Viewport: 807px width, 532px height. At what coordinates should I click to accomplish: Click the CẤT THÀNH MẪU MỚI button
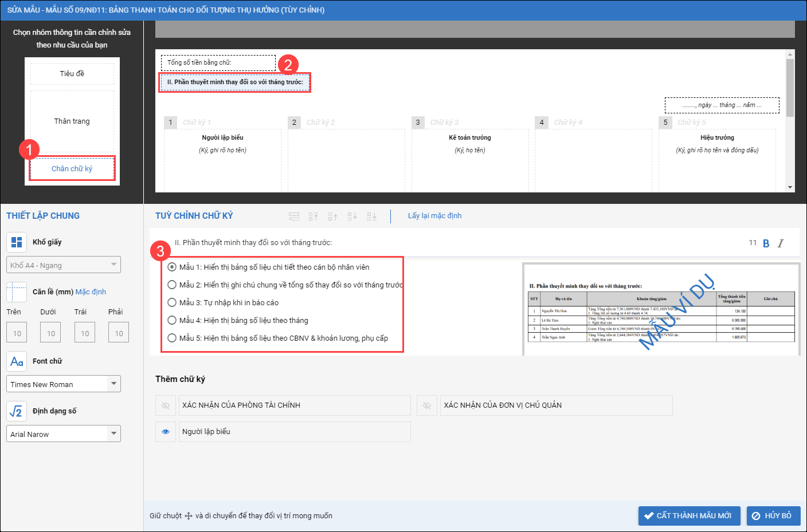coord(689,515)
